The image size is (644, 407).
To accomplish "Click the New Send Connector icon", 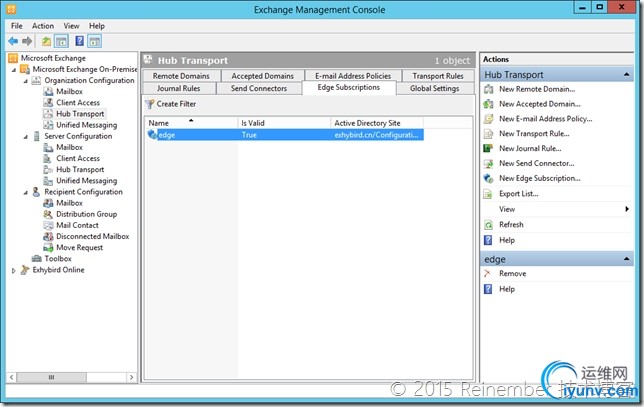I will coord(488,163).
